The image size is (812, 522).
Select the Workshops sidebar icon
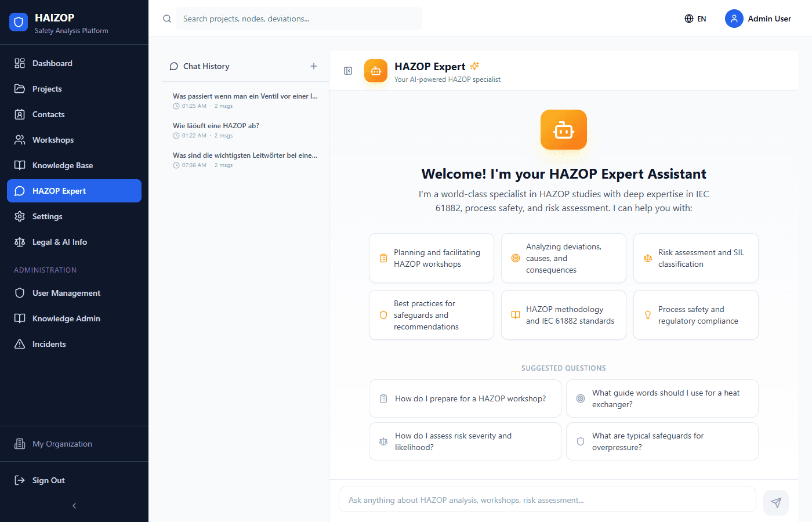pyautogui.click(x=20, y=140)
